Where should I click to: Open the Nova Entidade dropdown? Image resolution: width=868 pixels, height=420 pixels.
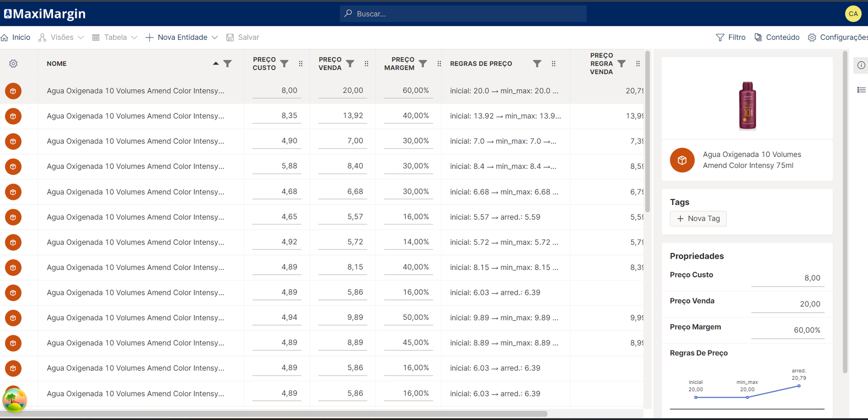pyautogui.click(x=182, y=38)
